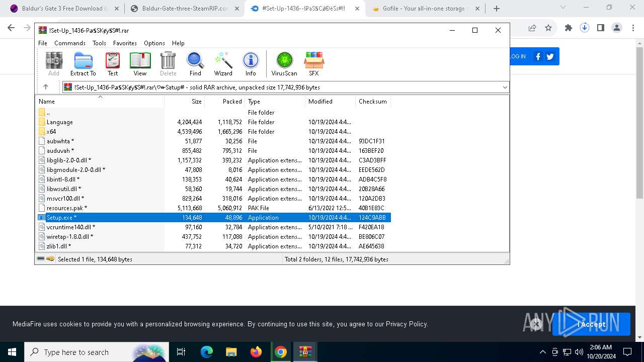Click the Add toolbar icon in WinRAR
This screenshot has width=644, height=362.
(x=54, y=64)
